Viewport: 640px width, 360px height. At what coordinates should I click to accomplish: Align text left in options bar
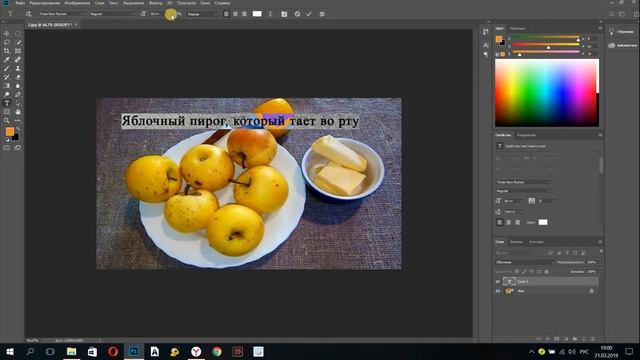227,14
